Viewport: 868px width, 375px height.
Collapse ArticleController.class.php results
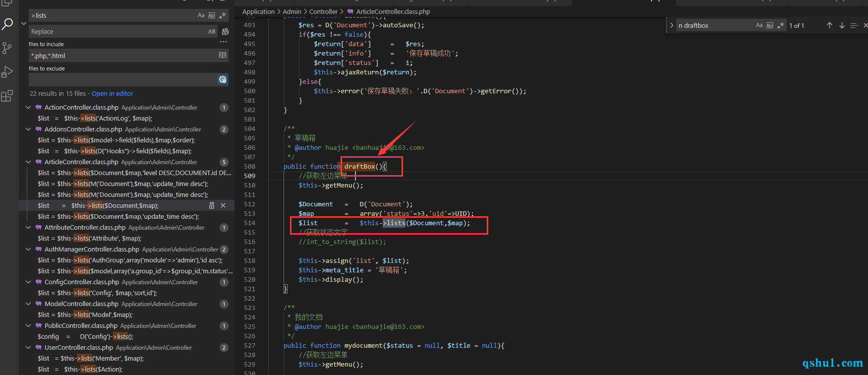click(28, 162)
